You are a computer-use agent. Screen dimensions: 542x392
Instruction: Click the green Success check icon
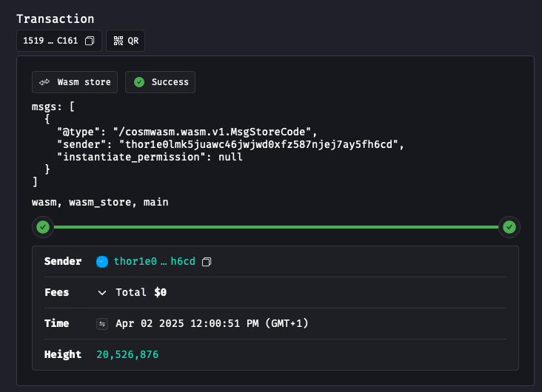tap(139, 82)
